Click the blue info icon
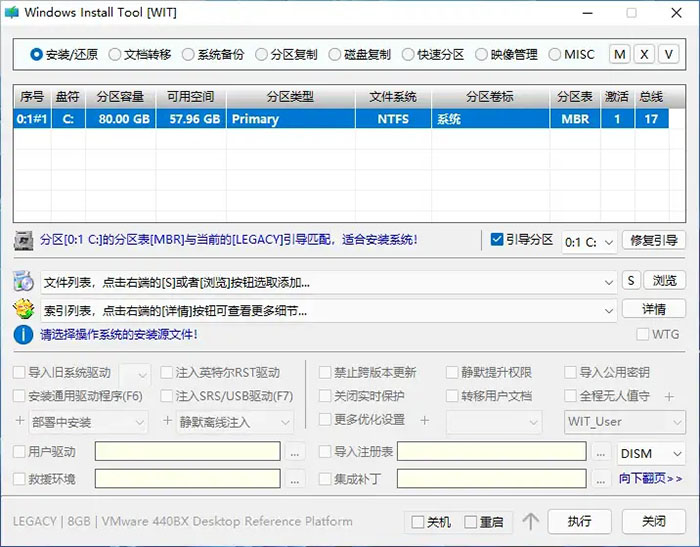Viewport: 700px width, 547px height. pos(23,334)
